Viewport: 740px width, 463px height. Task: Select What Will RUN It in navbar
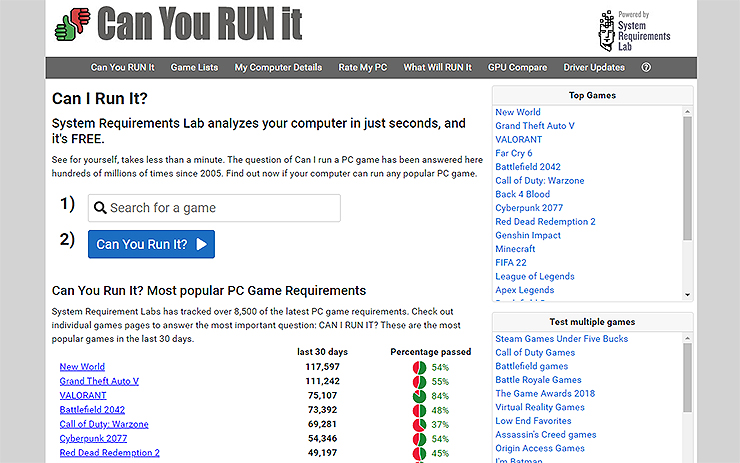[x=437, y=67]
